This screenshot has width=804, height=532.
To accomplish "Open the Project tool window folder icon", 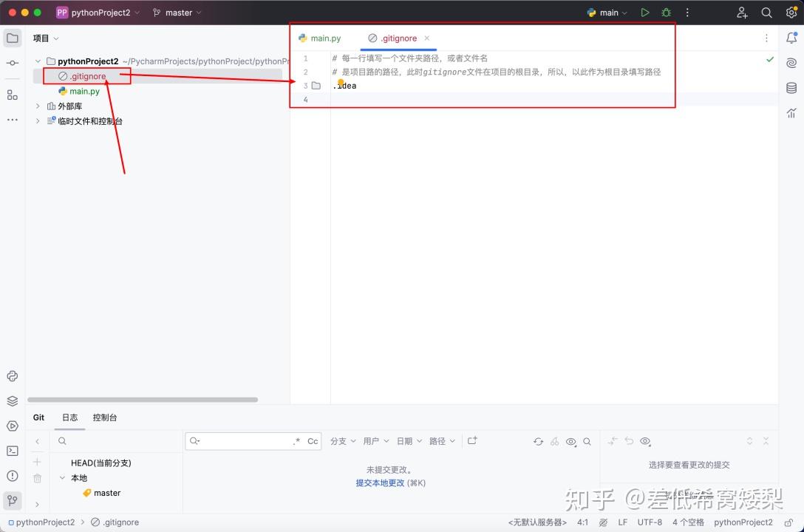I will pyautogui.click(x=13, y=38).
